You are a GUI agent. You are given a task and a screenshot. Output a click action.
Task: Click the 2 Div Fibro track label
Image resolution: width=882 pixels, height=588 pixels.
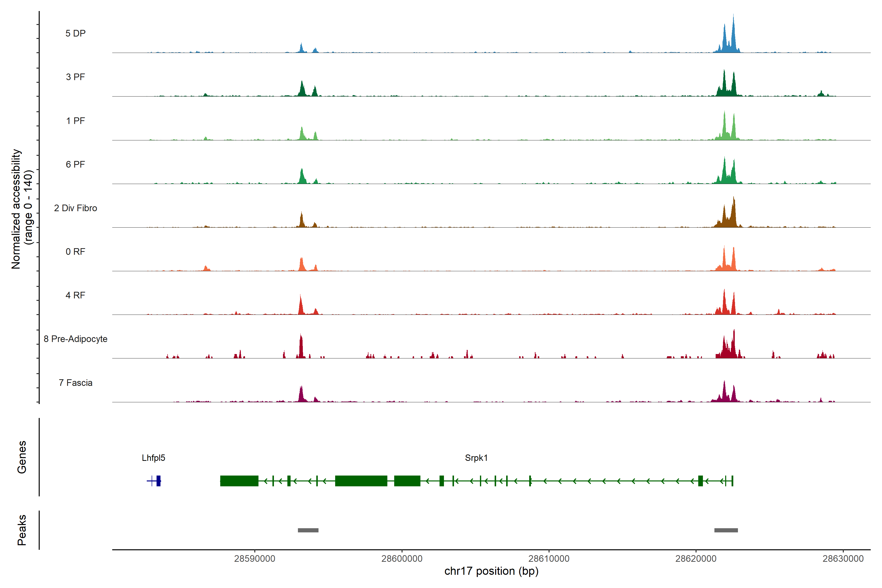tap(75, 208)
